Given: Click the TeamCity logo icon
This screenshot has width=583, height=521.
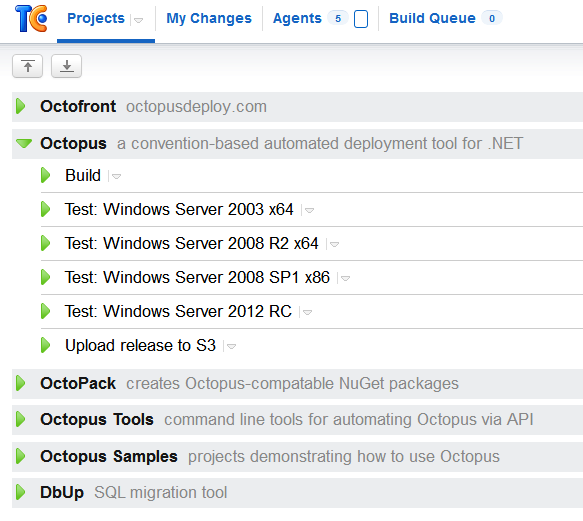Looking at the screenshot, I should (x=31, y=19).
